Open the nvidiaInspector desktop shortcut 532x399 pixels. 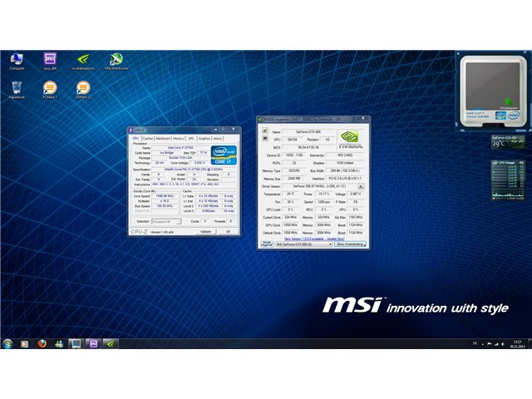click(83, 62)
